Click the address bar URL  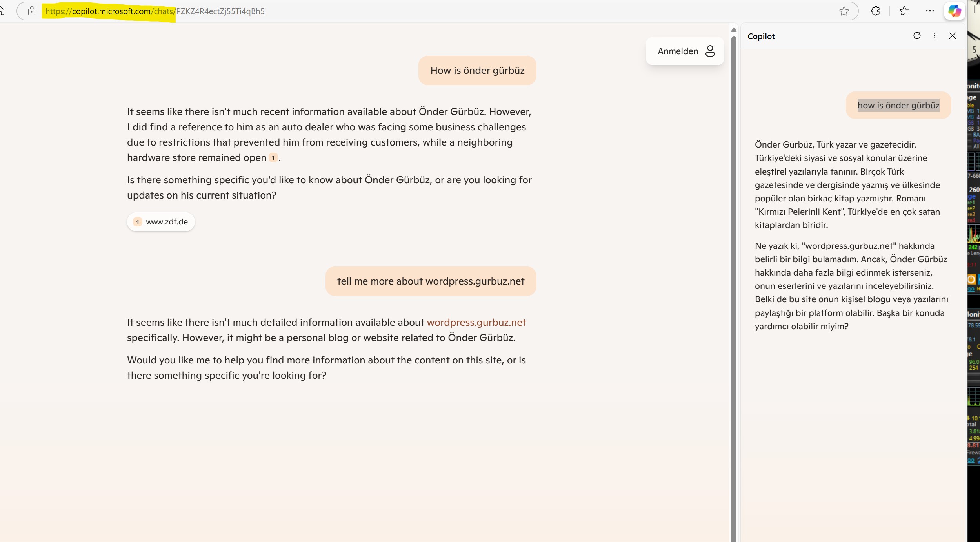tap(155, 11)
